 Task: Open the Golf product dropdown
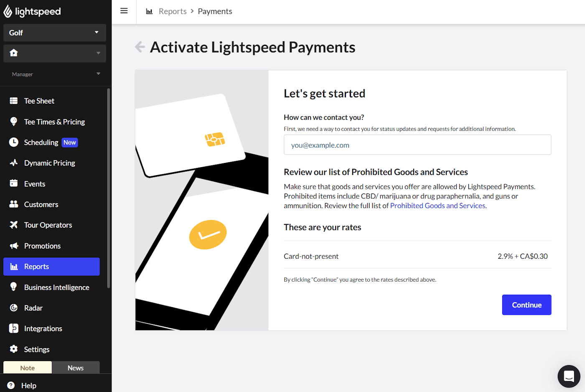point(55,33)
